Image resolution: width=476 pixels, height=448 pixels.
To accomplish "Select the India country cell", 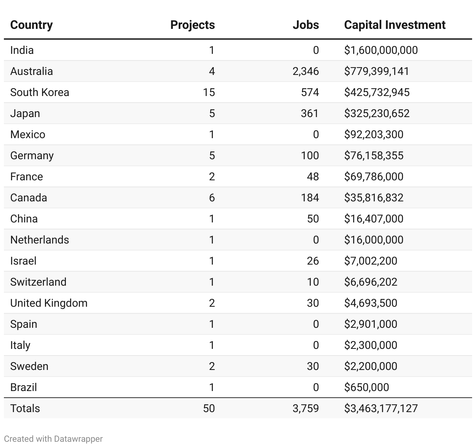I will [x=22, y=50].
